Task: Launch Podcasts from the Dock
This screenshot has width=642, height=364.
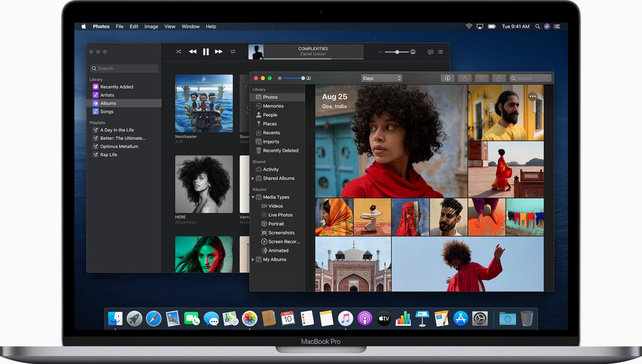Action: [365, 318]
